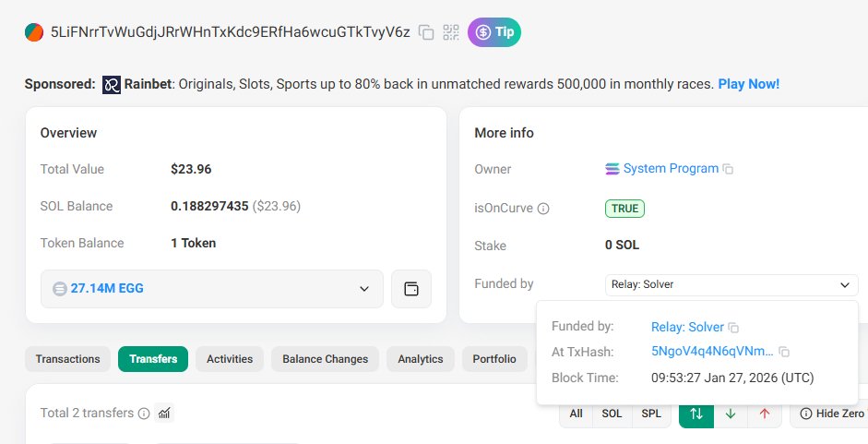The image size is (868, 444).
Task: Expand the 27.14M EGG token dropdown
Action: (363, 289)
